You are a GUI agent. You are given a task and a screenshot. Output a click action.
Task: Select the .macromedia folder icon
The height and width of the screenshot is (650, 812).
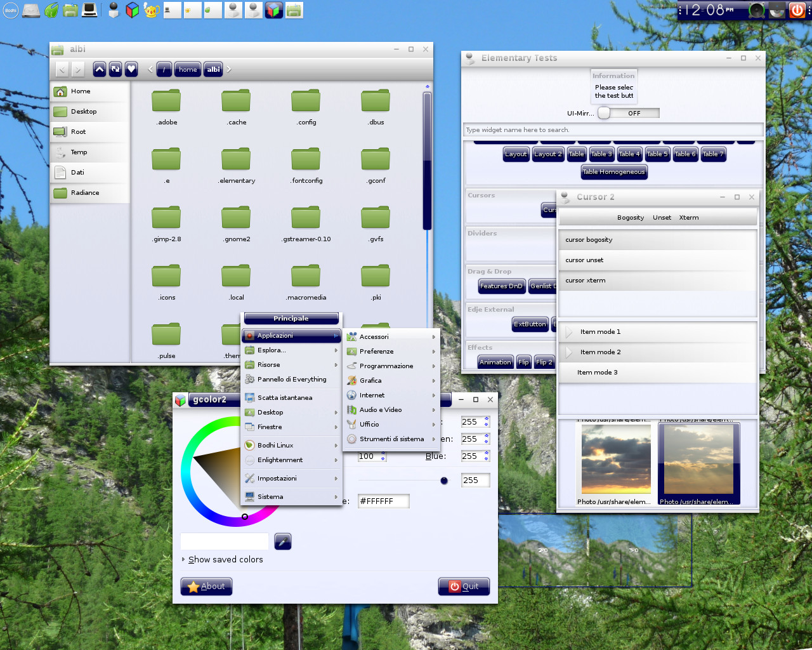306,275
